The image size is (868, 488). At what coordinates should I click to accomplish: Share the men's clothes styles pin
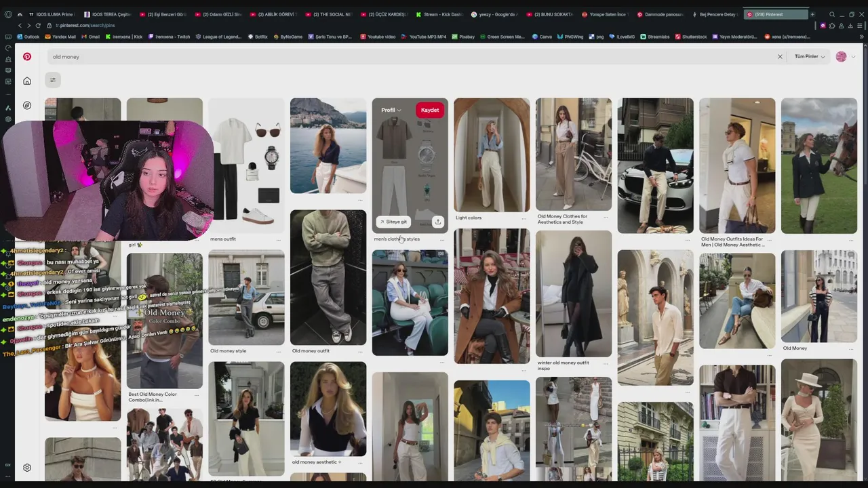tap(438, 222)
